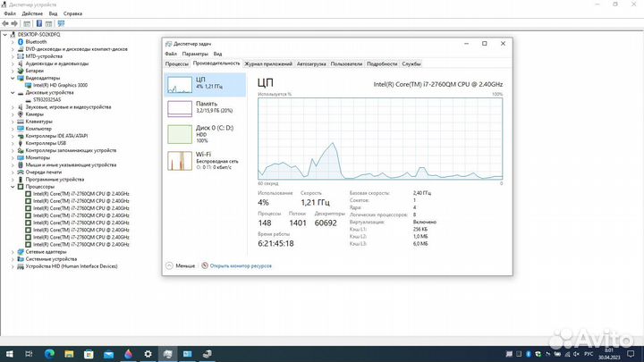Click Task View icon on taskbar
This screenshot has height=362, width=644.
(29, 354)
